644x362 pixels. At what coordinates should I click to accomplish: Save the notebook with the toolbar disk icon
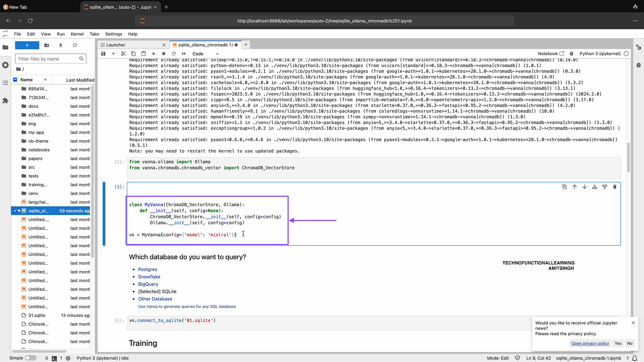point(103,53)
